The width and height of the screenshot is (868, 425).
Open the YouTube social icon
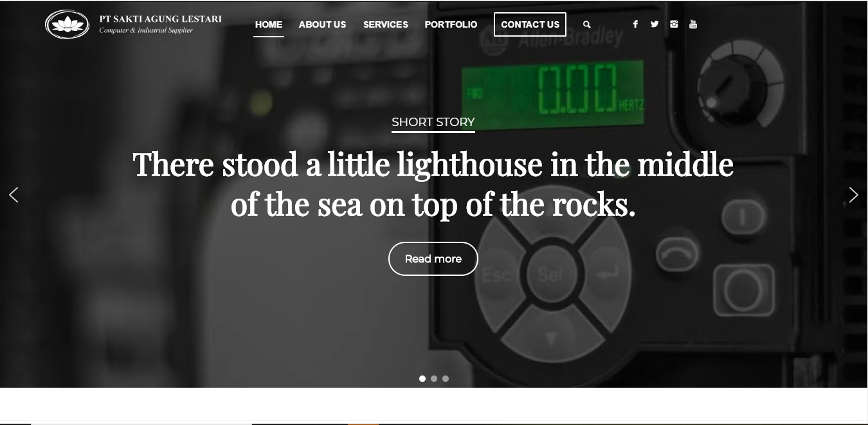click(x=693, y=24)
